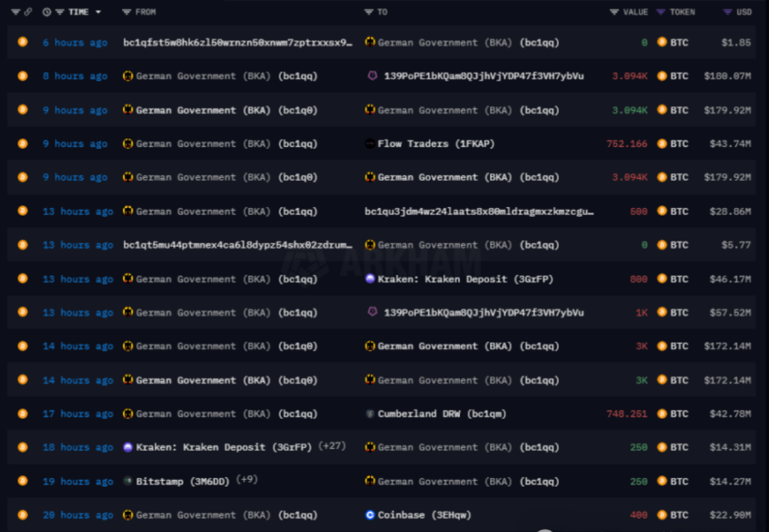Viewport: 769px width, 532px height.
Task: Select the 748.251 value cell
Action: point(627,414)
